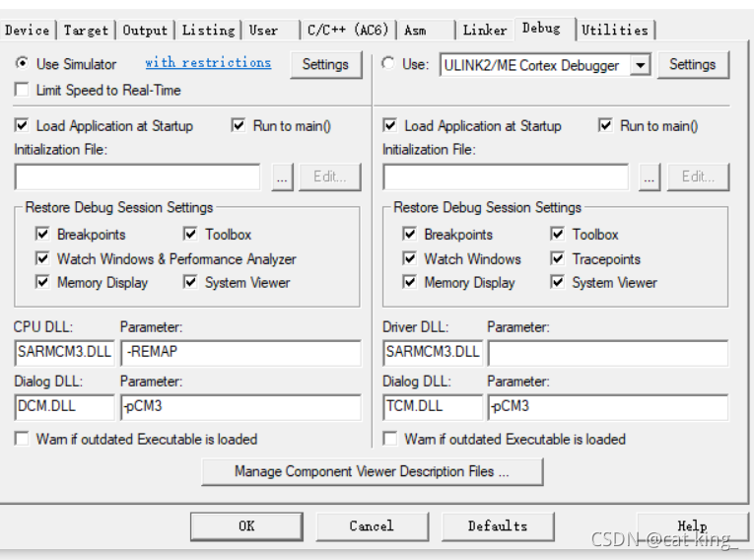This screenshot has height=560, width=754.
Task: Toggle simulator System Viewer checkbox
Action: coord(190,282)
